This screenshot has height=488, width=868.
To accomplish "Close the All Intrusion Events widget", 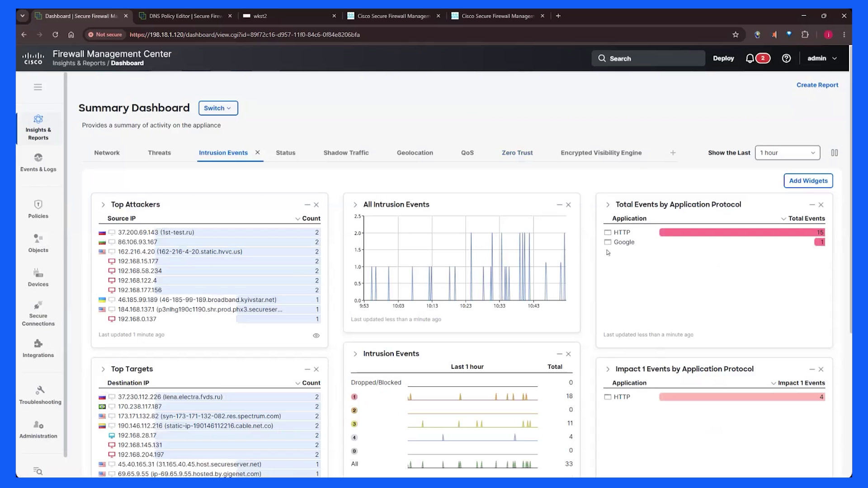I will [x=568, y=205].
